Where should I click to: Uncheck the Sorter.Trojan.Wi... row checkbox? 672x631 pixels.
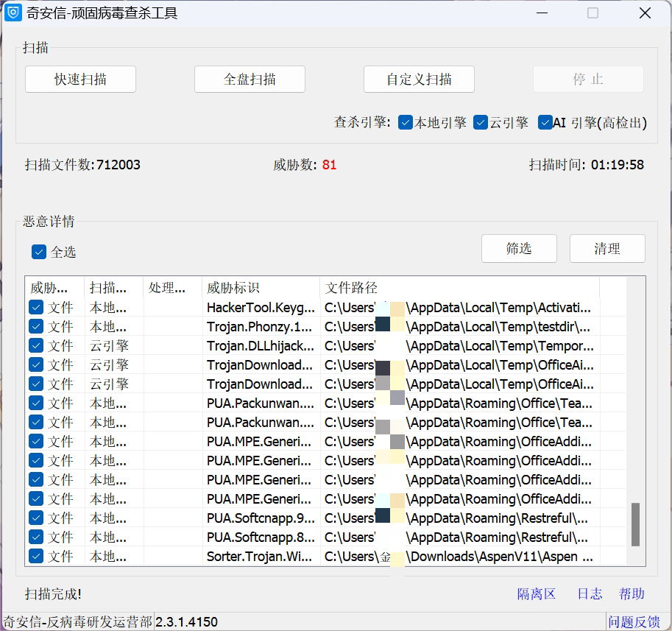(x=36, y=556)
